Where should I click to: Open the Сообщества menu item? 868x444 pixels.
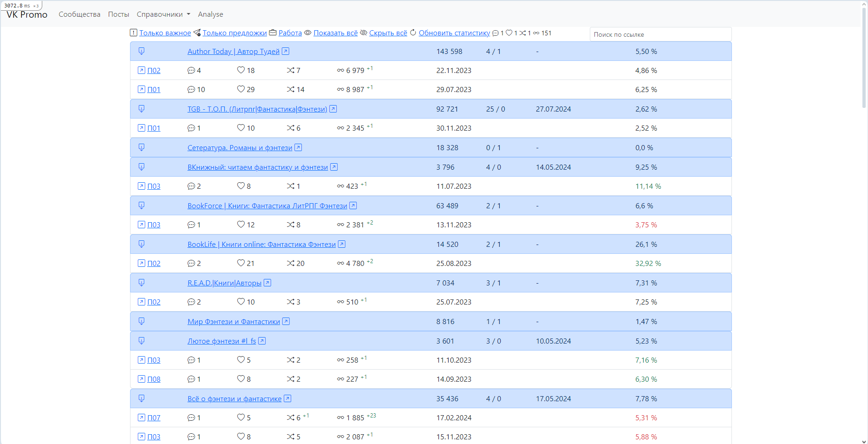79,14
